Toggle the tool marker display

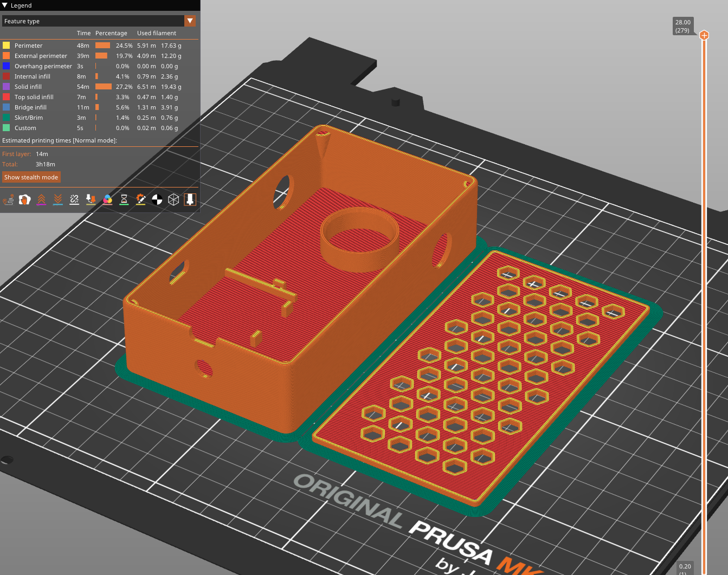190,201
